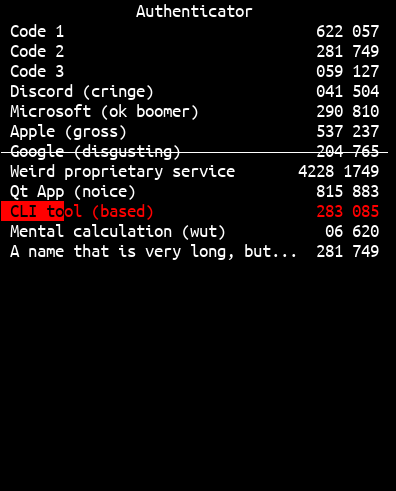Select the Code 2 entry
This screenshot has width=396, height=491.
pos(195,51)
